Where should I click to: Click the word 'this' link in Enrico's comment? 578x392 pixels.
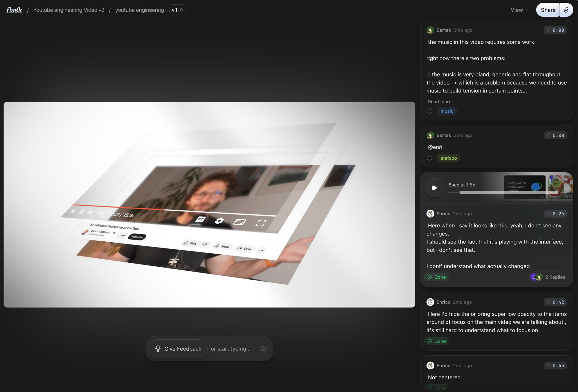503,226
